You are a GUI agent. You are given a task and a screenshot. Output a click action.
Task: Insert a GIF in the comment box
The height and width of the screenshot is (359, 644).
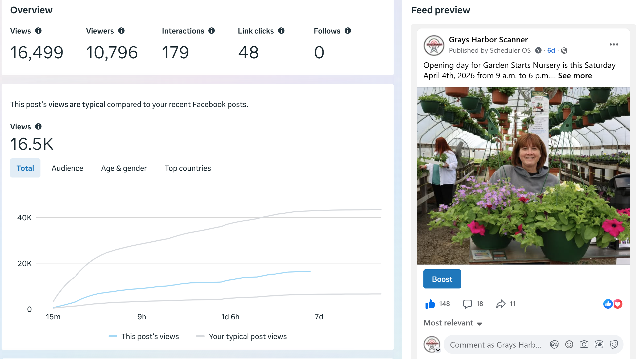pos(599,345)
